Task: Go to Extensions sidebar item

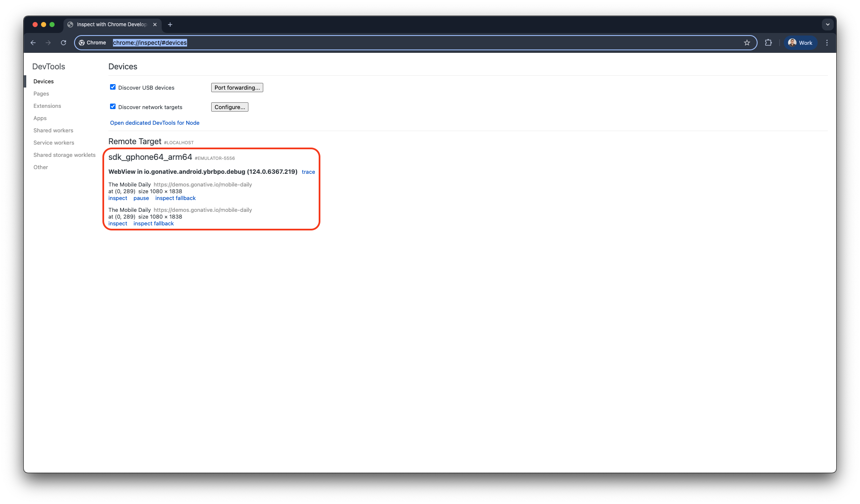Action: [47, 106]
